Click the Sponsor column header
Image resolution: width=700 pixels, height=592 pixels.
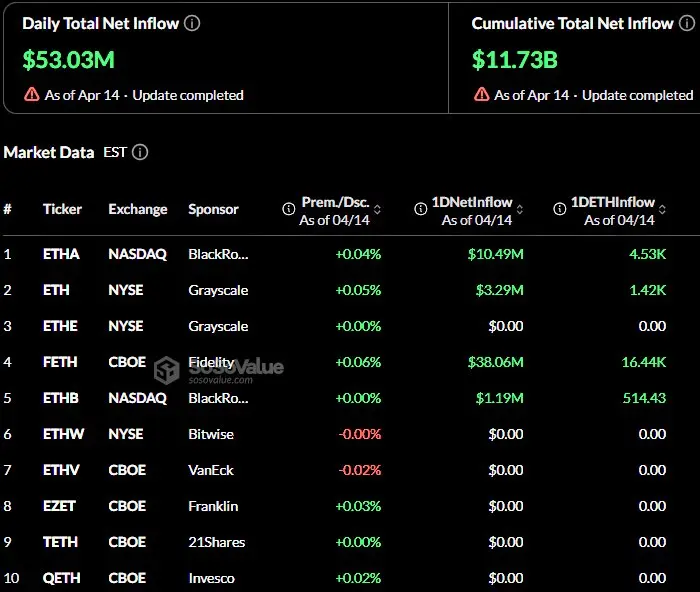tap(213, 209)
